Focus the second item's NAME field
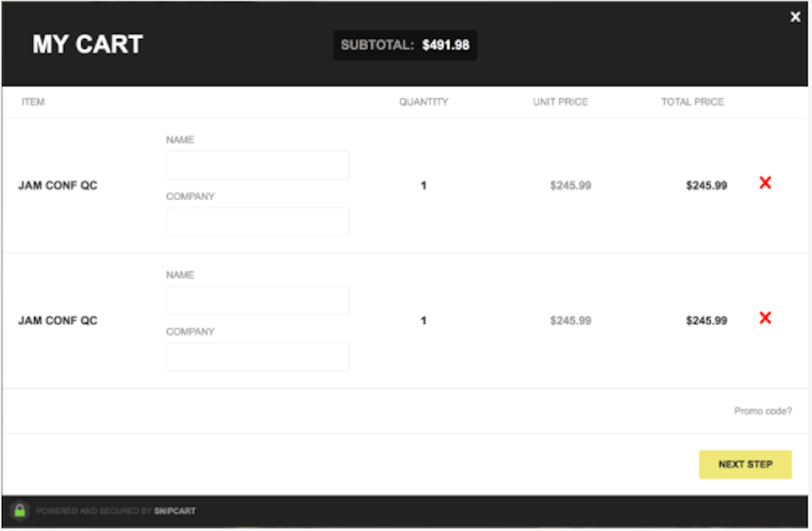The height and width of the screenshot is (531, 812). [257, 300]
